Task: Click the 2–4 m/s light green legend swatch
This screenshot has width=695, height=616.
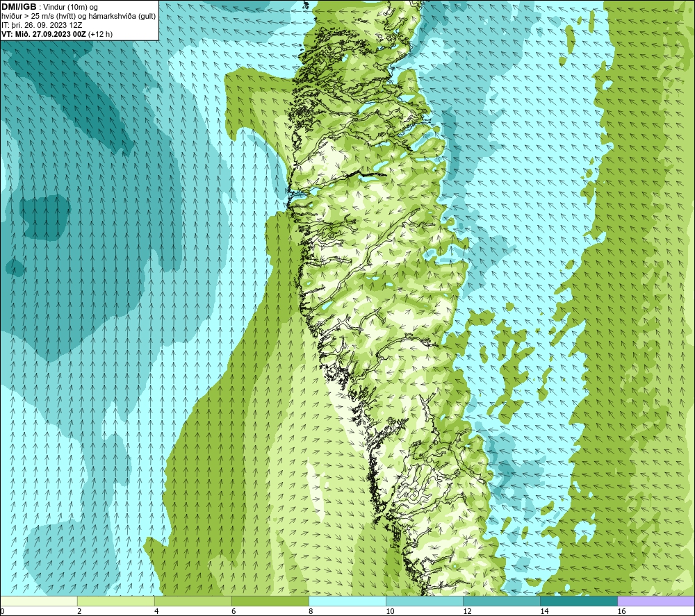Action: [x=115, y=601]
